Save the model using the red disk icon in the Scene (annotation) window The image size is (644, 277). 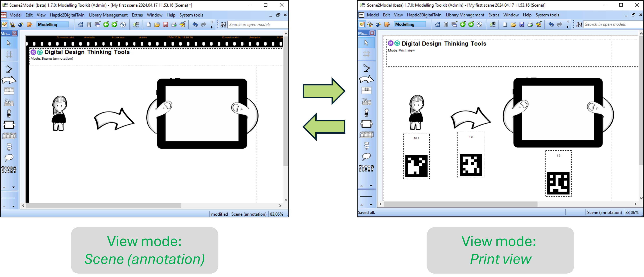166,24
